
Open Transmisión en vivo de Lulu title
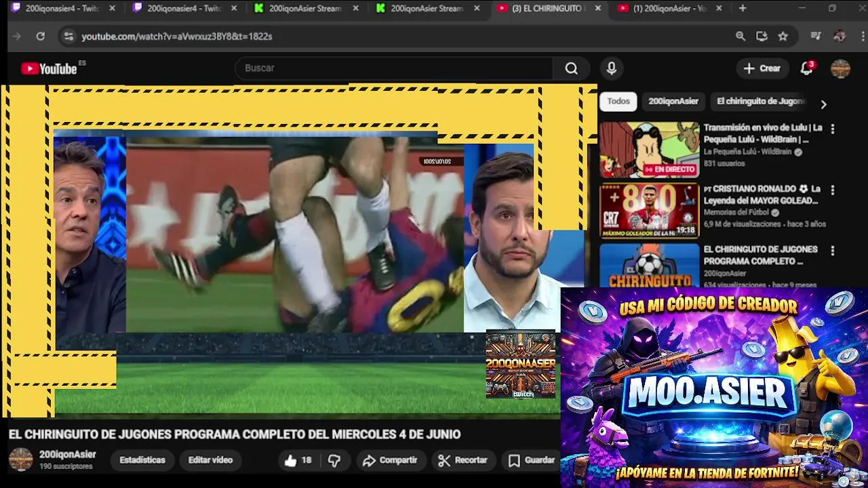[763, 134]
